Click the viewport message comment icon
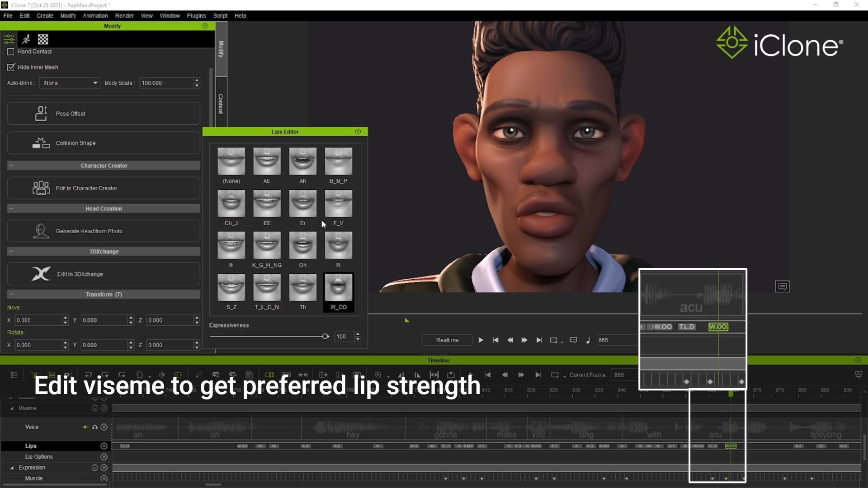The width and height of the screenshot is (868, 488). click(783, 286)
